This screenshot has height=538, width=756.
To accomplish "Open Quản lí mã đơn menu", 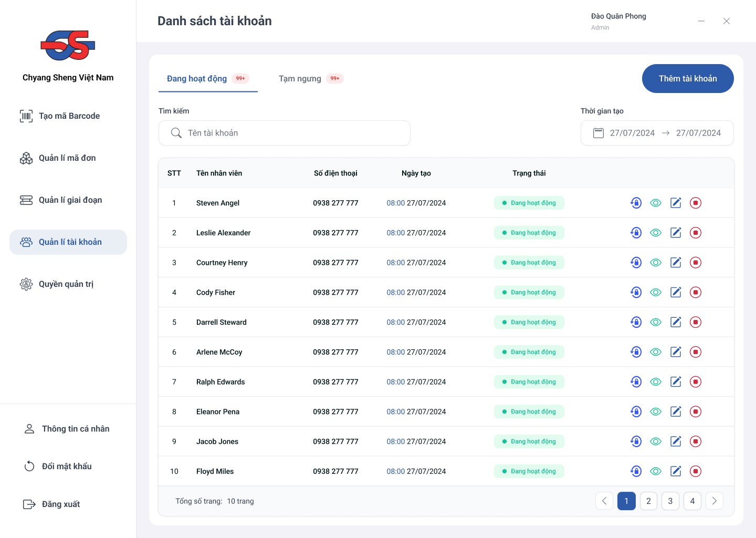I will (x=68, y=158).
